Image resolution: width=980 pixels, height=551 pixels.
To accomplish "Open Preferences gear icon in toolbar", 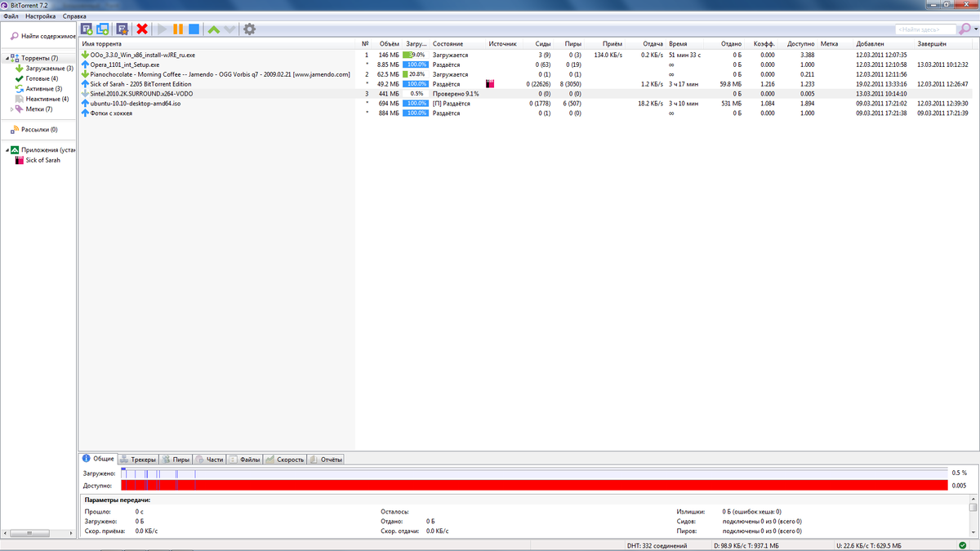I will (x=250, y=29).
